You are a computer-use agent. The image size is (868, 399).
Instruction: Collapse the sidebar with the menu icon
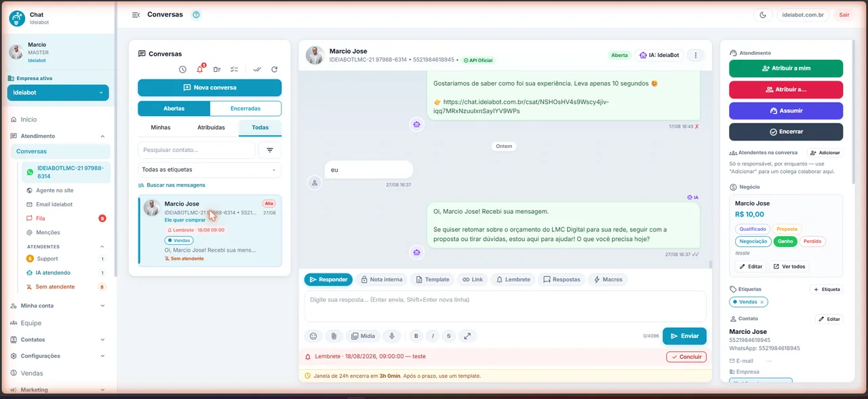136,14
